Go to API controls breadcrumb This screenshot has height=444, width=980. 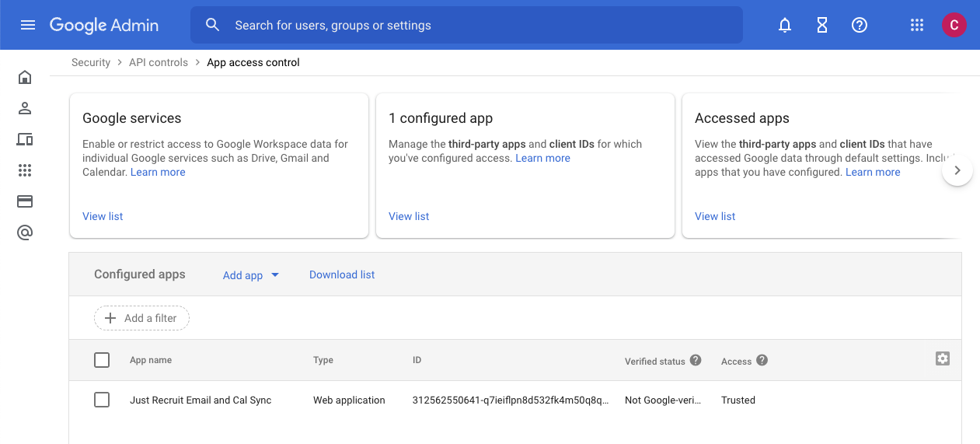coord(159,62)
